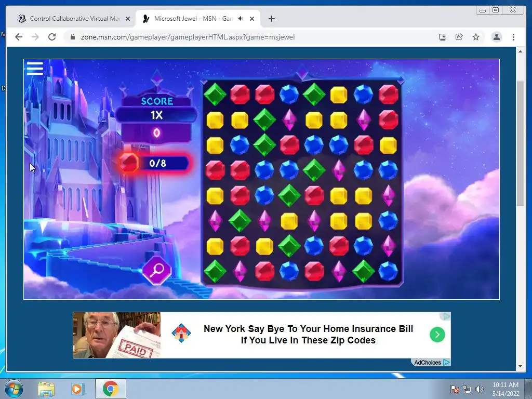Image resolution: width=532 pixels, height=399 pixels.
Task: Select green gem in top-left board corner
Action: [215, 95]
